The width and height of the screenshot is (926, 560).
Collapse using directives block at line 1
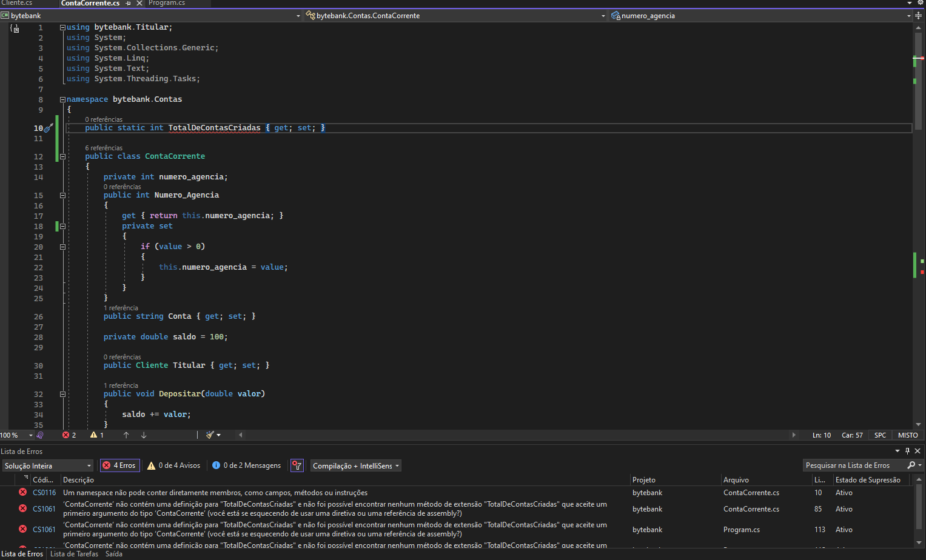click(x=62, y=27)
